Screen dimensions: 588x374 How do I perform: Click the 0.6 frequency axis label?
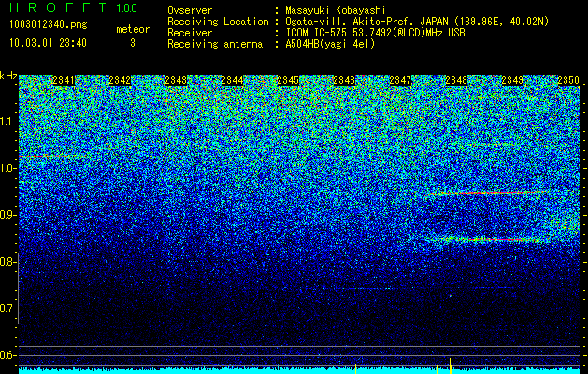(7, 355)
